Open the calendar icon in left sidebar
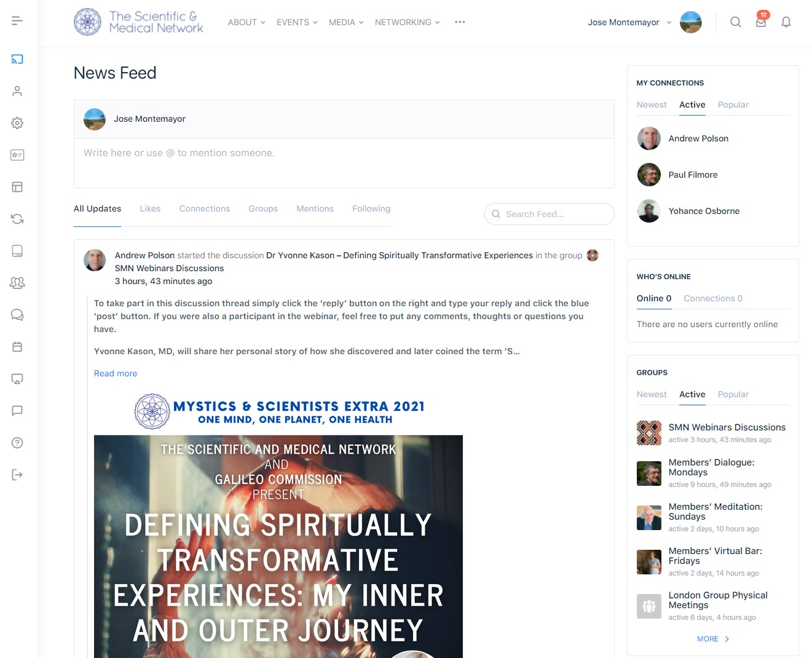This screenshot has height=658, width=812. point(17,347)
